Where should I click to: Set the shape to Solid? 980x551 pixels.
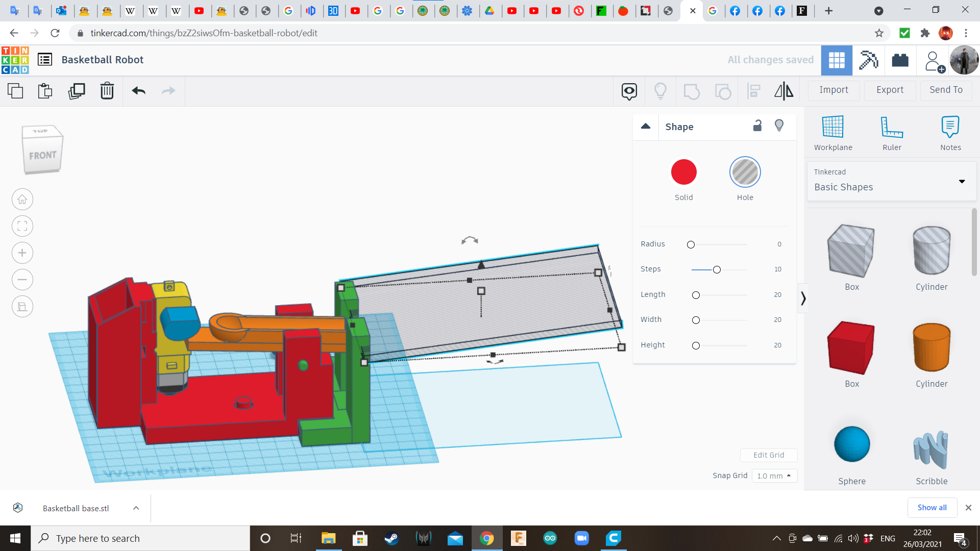683,172
